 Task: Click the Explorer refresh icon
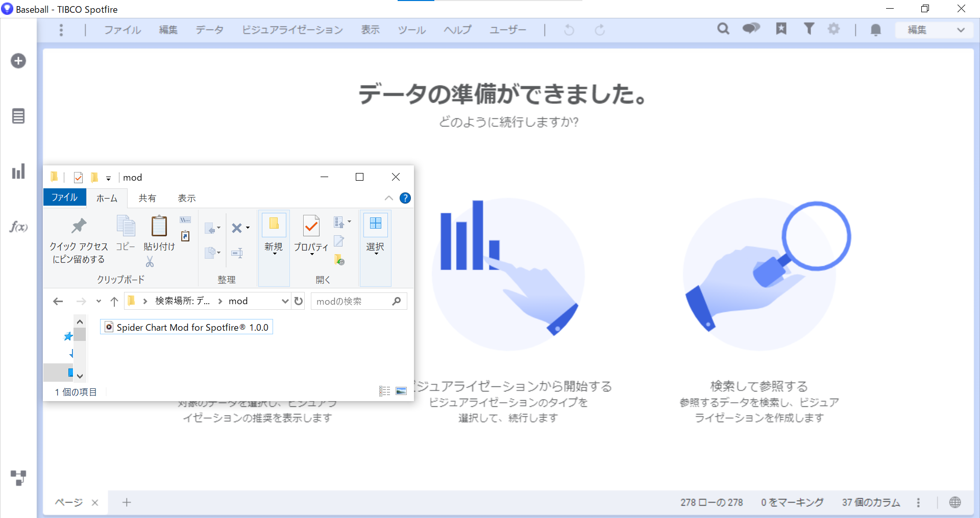(299, 302)
